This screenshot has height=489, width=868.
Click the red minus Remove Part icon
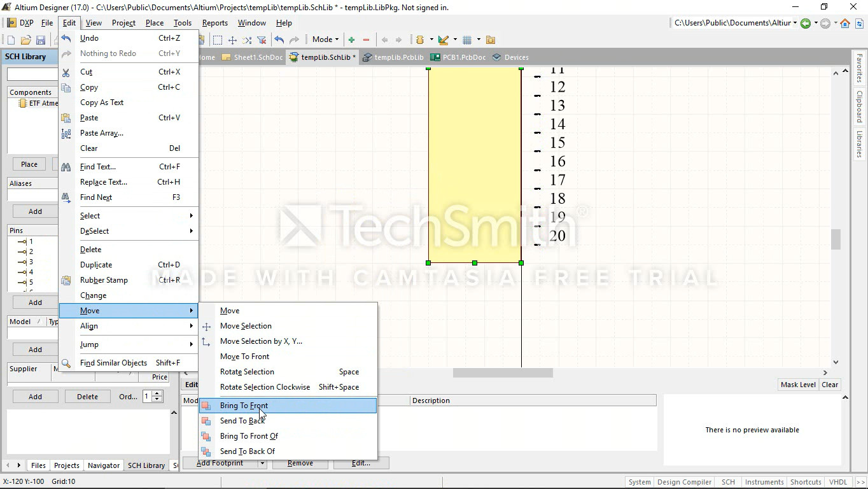coord(366,40)
